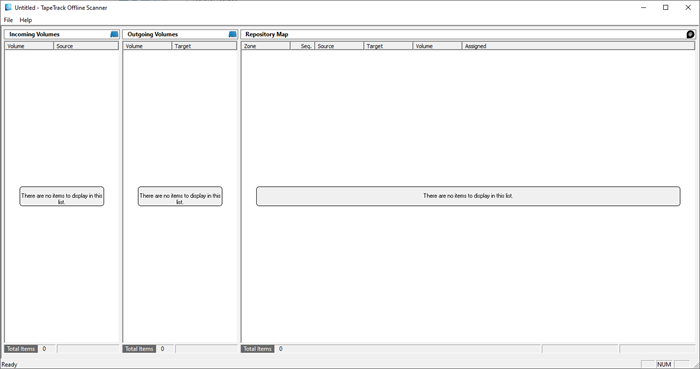700x369 pixels.
Task: Close the TapeTrack Offline Scanner window
Action: click(x=688, y=8)
